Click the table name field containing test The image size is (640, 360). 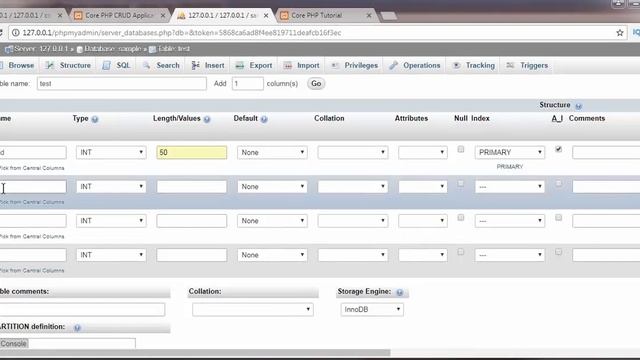click(122, 84)
